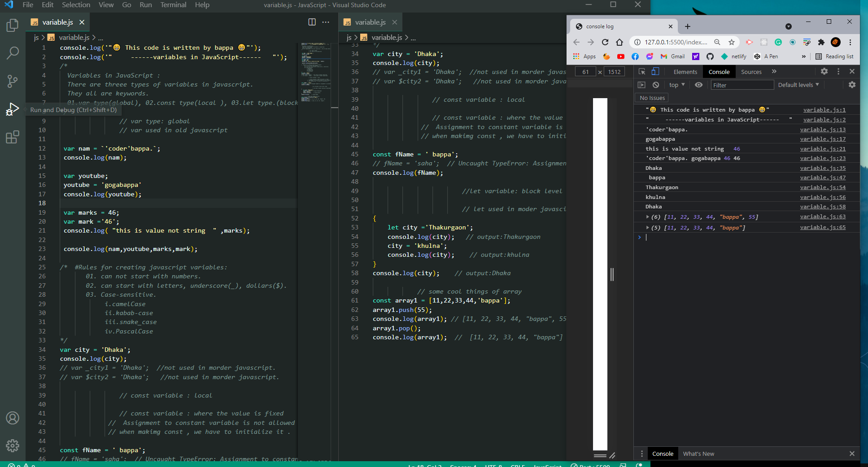Open the variable.js:13 source link
Image resolution: width=868 pixels, height=467 pixels.
point(823,130)
